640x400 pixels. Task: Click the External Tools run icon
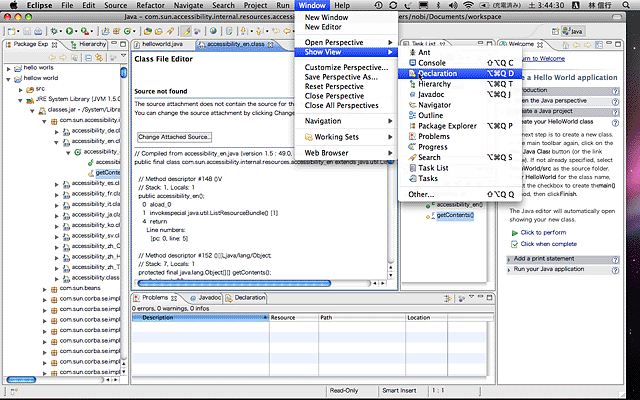pyautogui.click(x=85, y=31)
